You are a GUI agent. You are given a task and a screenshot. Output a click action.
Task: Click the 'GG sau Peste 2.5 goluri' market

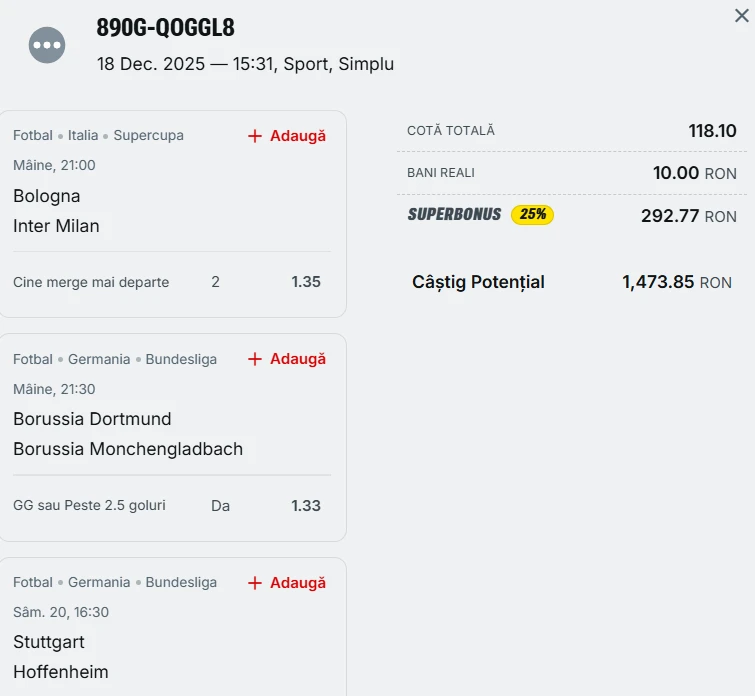pos(89,506)
